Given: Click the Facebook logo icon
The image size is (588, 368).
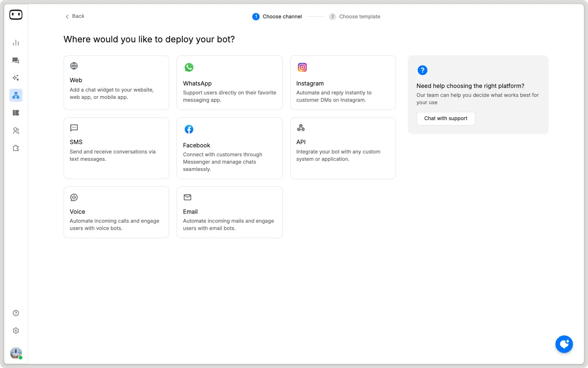Looking at the screenshot, I should tap(189, 129).
